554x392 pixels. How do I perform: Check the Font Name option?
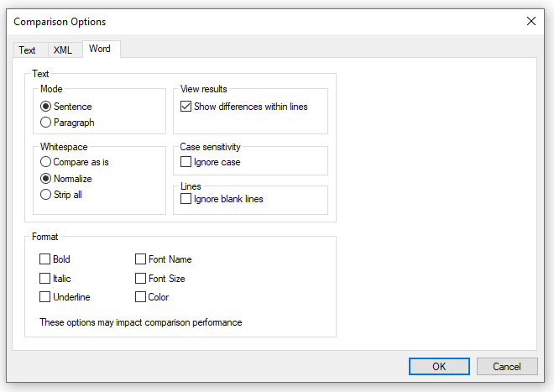(x=141, y=259)
